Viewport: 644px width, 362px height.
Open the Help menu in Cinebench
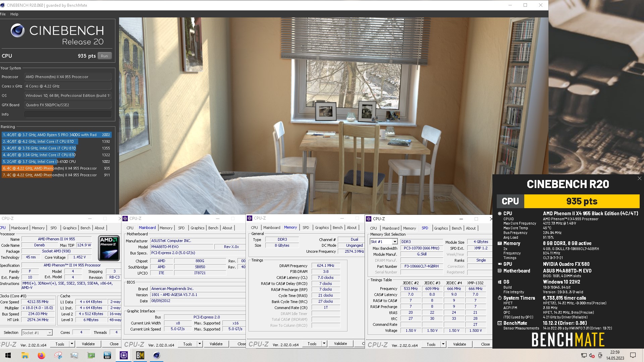pyautogui.click(x=14, y=14)
